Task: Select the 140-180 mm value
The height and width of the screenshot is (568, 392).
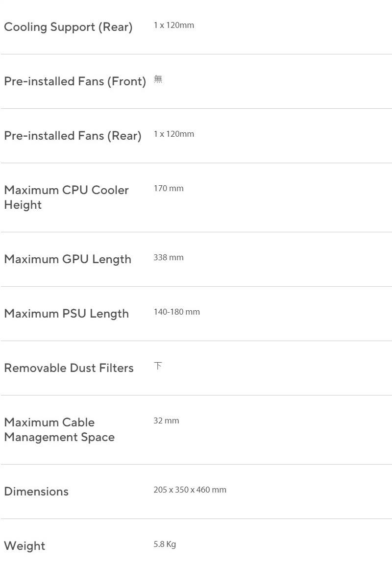Action: tap(176, 312)
